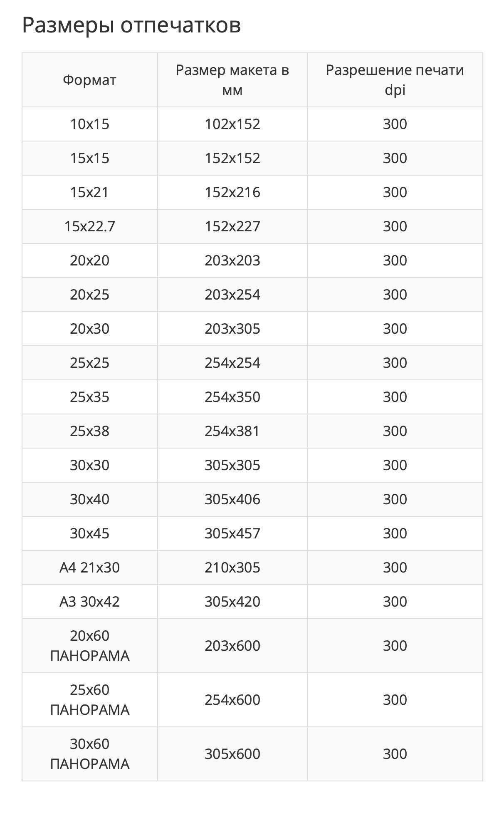This screenshot has height=813, width=504.
Task: Select the 25x38 format cell
Action: 89,431
